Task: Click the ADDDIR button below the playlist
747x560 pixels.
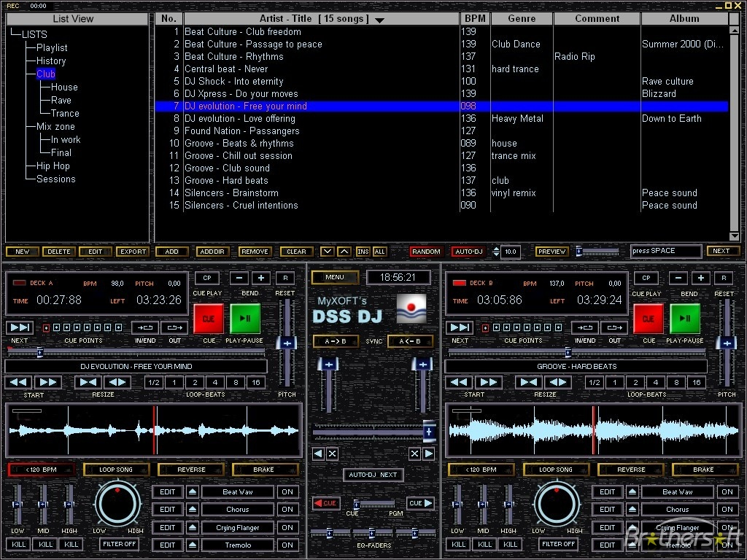Action: (x=212, y=252)
